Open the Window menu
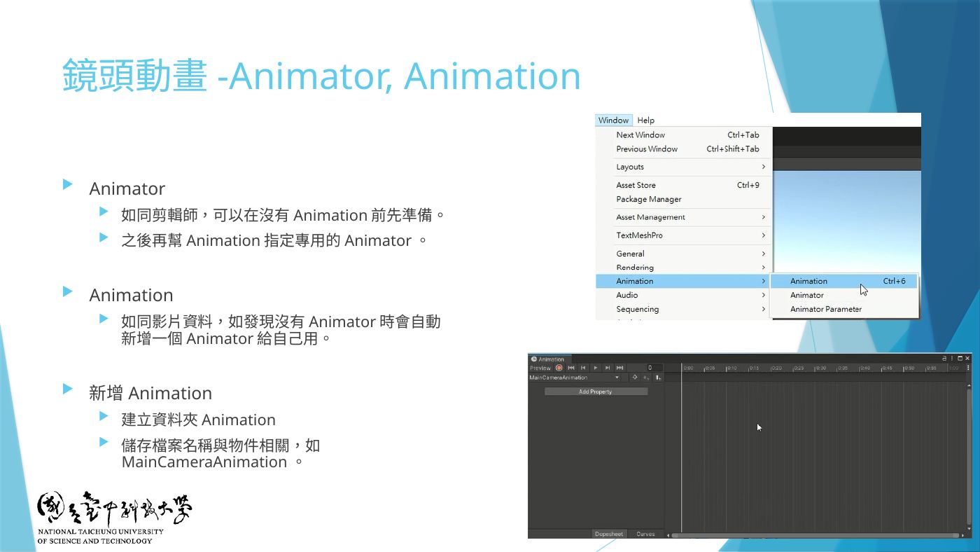The image size is (980, 552). (614, 120)
